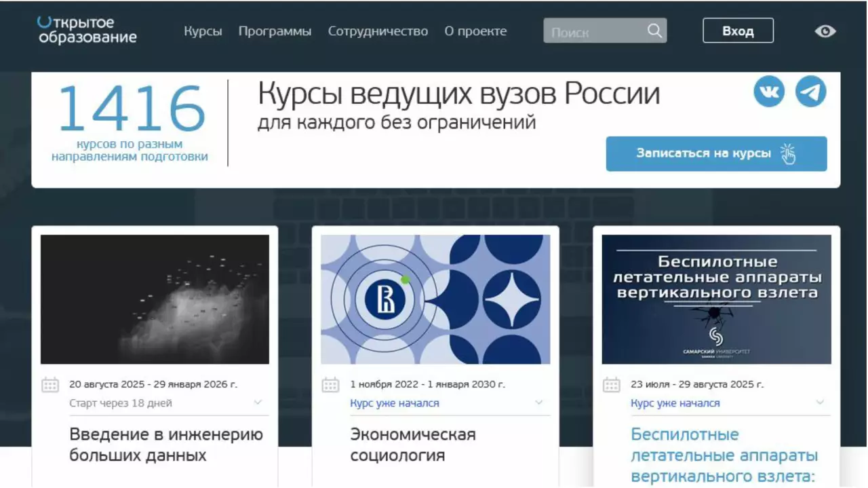The height and width of the screenshot is (488, 868).
Task: Click calendar icon on drone course card
Action: tap(612, 385)
